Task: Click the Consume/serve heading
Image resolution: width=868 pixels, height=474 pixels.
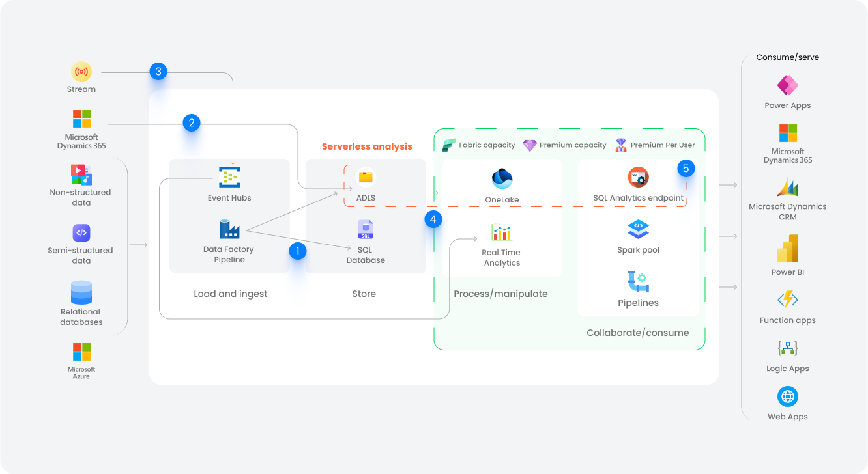Action: (787, 57)
